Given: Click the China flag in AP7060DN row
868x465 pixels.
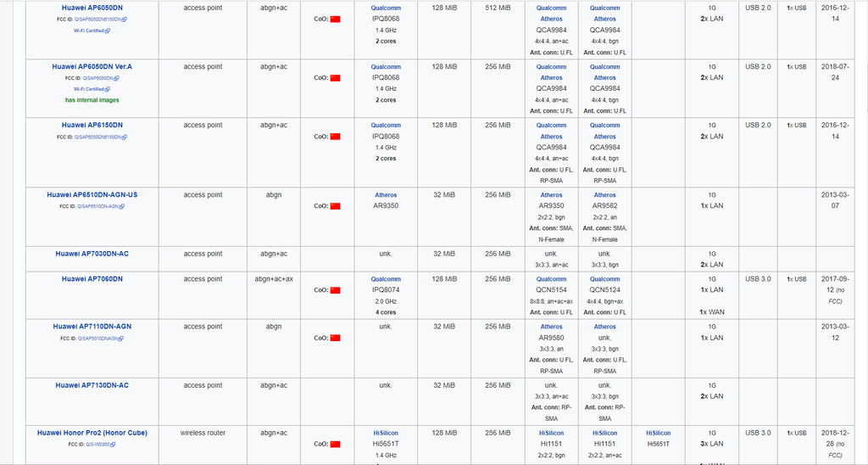Looking at the screenshot, I should point(335,290).
